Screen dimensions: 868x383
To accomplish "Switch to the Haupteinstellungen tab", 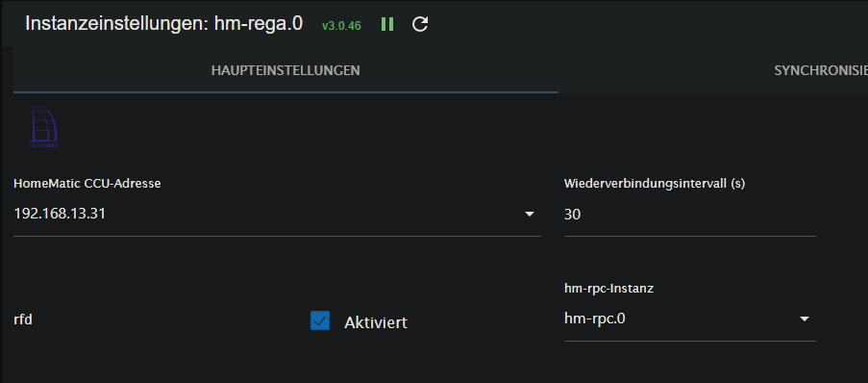I will [x=285, y=70].
